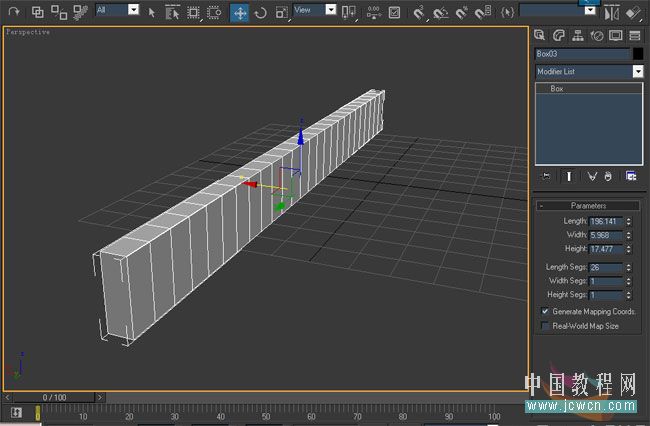650x426 pixels.
Task: Choose the Select Object arrow tool
Action: click(x=152, y=12)
